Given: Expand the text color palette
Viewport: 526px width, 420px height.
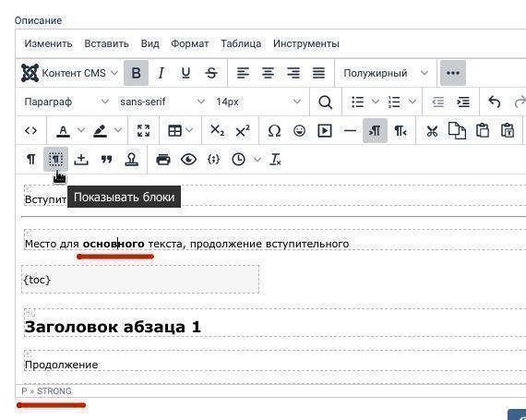Looking at the screenshot, I should pyautogui.click(x=81, y=130).
